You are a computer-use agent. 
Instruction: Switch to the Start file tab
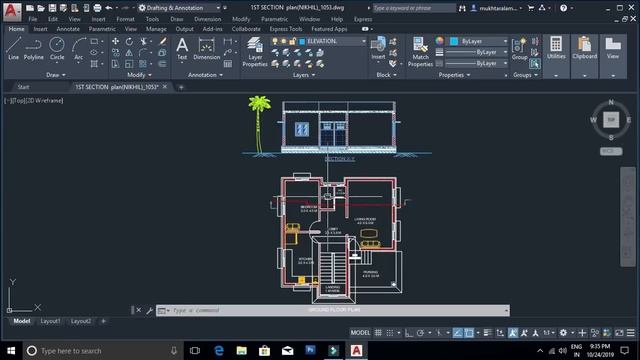(x=23, y=87)
